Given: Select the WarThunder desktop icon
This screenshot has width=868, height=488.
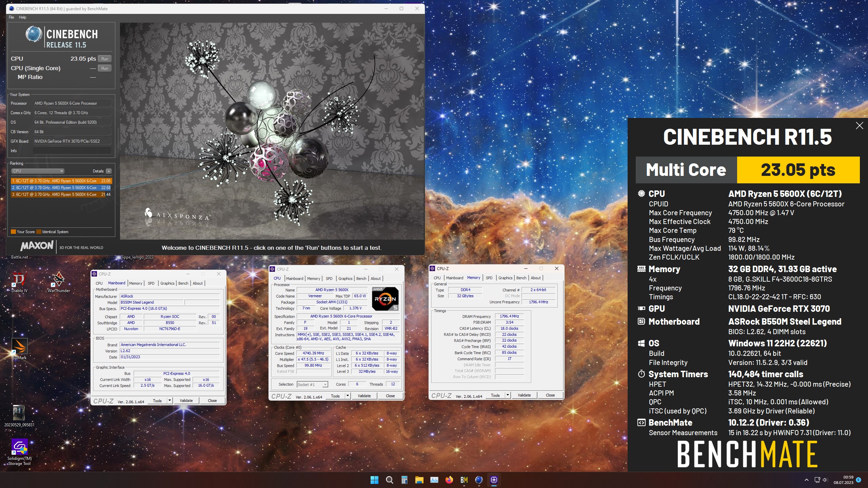Looking at the screenshot, I should pyautogui.click(x=59, y=282).
